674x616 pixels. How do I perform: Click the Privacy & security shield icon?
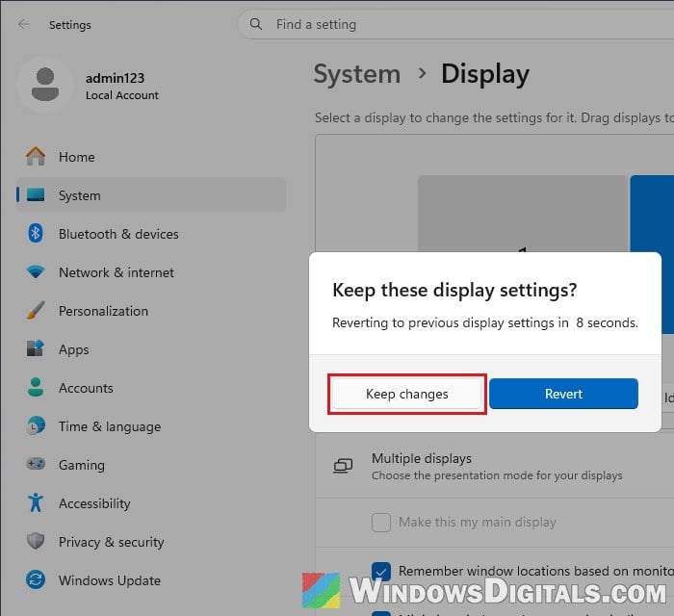pyautogui.click(x=36, y=541)
